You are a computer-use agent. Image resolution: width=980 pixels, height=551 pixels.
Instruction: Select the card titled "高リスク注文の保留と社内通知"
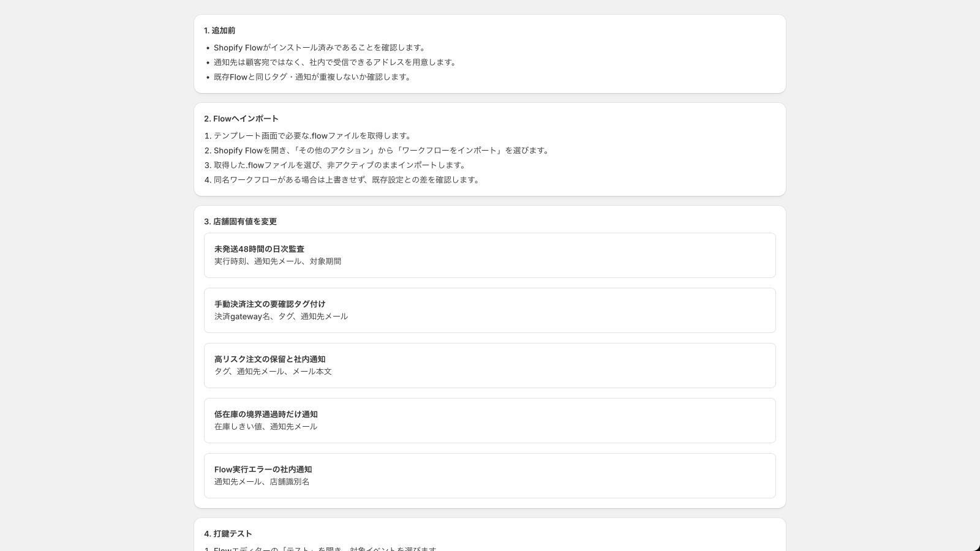pos(490,365)
